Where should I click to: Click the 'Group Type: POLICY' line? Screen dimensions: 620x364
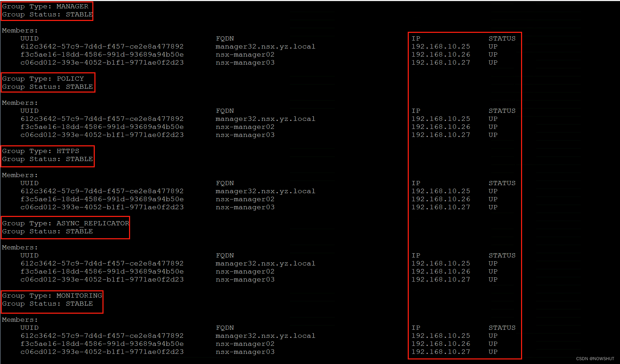(x=43, y=79)
